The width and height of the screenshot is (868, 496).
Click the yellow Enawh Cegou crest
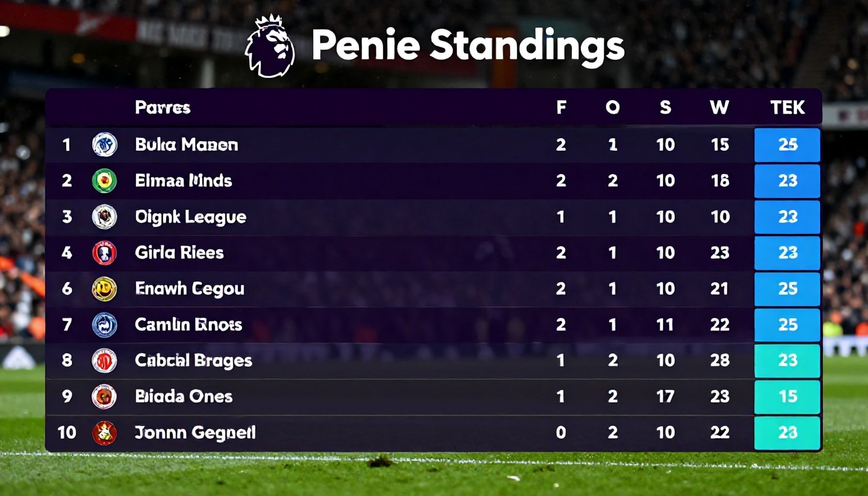point(105,289)
